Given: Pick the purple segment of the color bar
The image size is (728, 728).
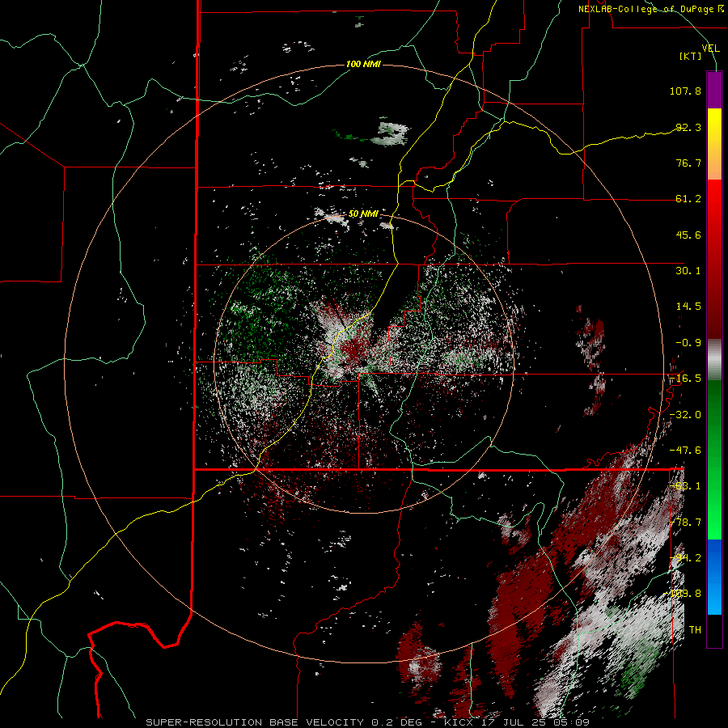Looking at the screenshot, I should [714, 90].
